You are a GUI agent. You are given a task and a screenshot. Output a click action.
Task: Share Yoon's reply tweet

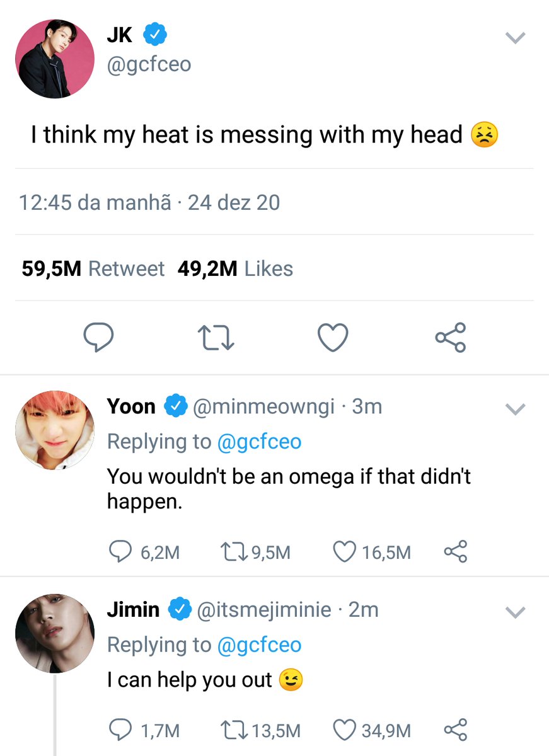tap(455, 552)
